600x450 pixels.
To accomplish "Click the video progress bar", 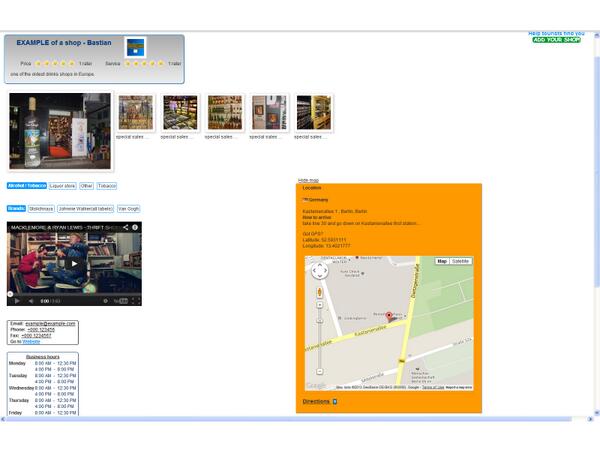I will 74,295.
